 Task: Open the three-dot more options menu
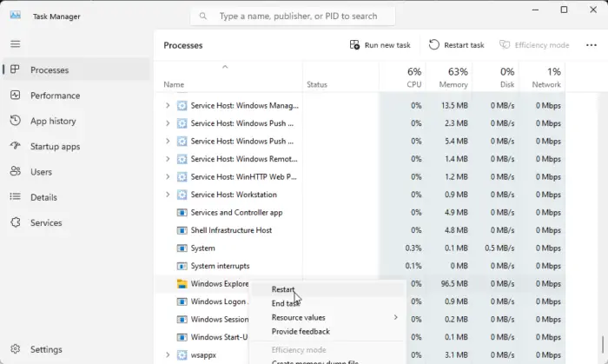coord(591,45)
